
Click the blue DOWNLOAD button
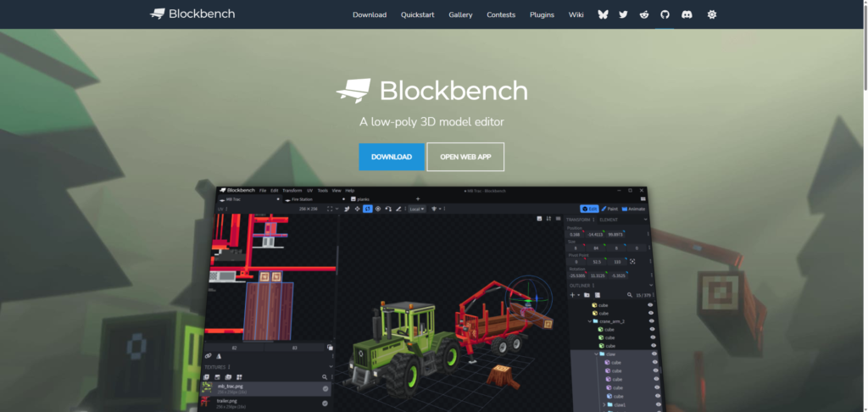tap(391, 157)
